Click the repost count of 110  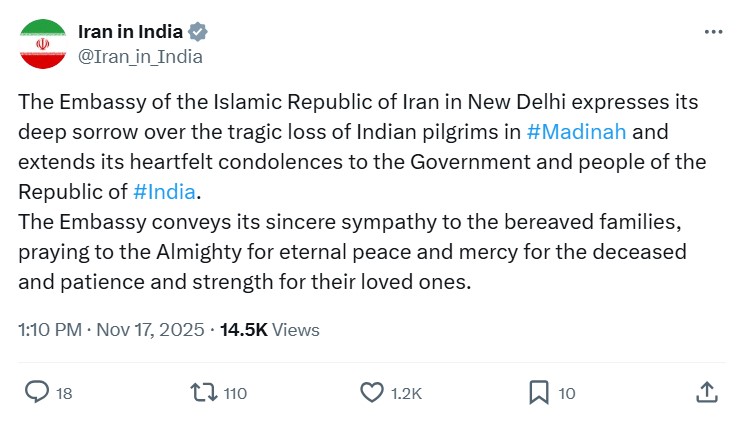(x=235, y=393)
